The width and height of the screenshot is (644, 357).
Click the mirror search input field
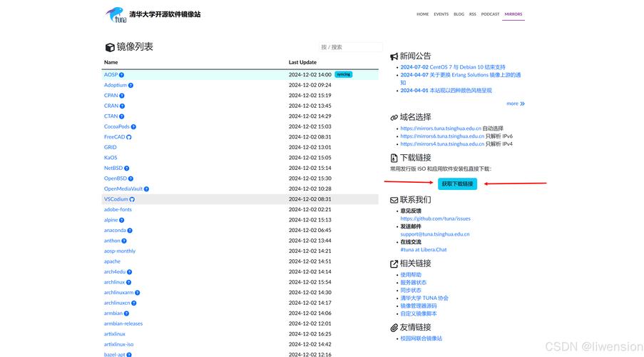[351, 47]
